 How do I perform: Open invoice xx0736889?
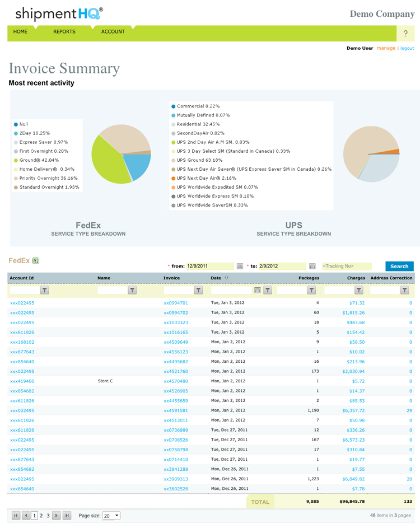(x=176, y=430)
